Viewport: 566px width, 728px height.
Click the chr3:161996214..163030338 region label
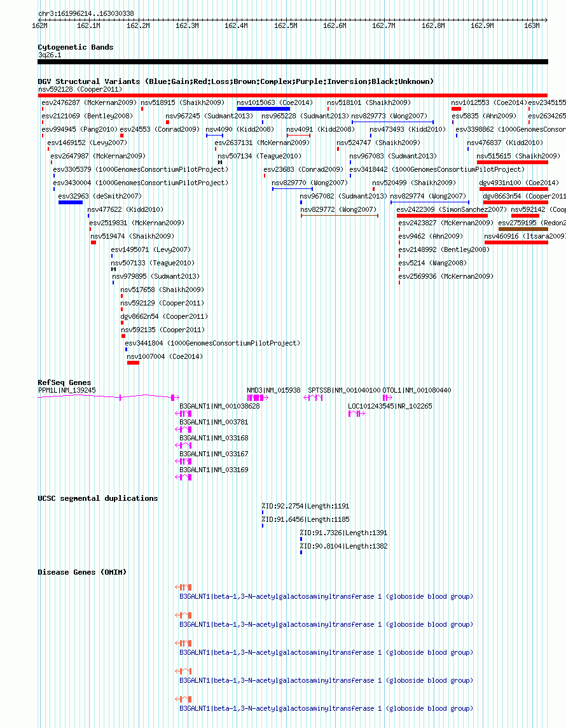pos(86,14)
